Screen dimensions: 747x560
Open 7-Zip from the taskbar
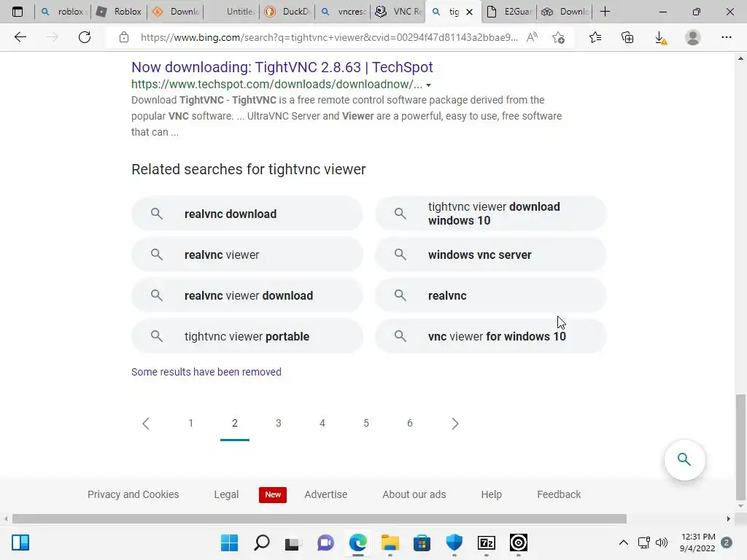pyautogui.click(x=487, y=542)
